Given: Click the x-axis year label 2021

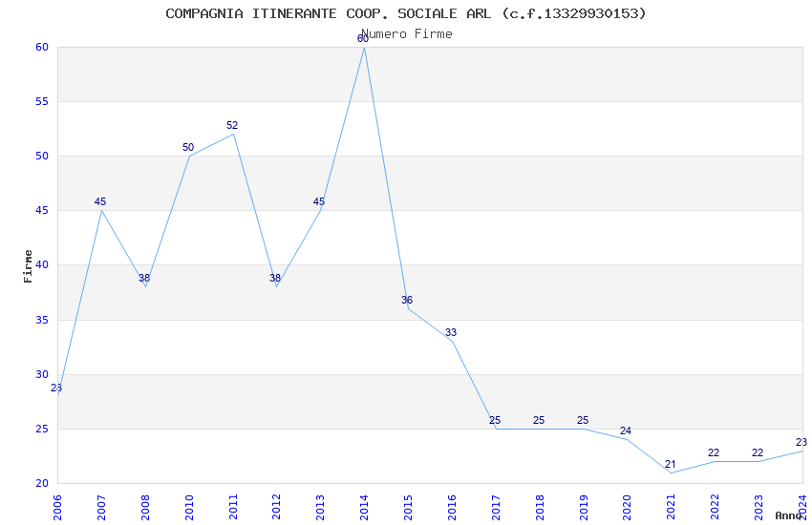Looking at the screenshot, I should click(672, 507).
